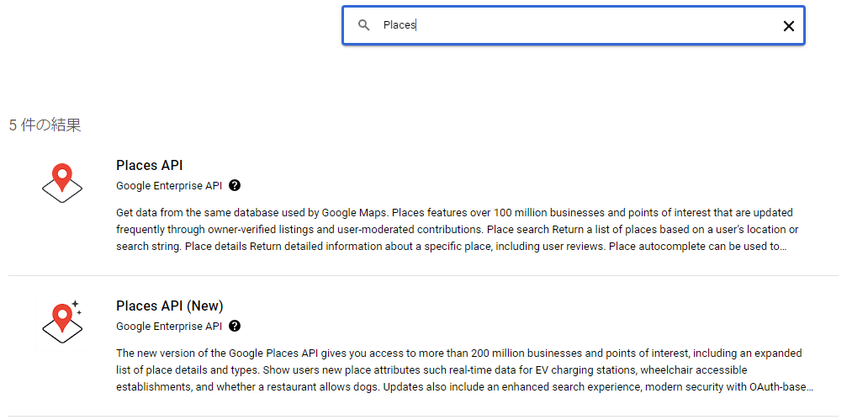
Task: Click the Places API map pin icon
Action: click(x=61, y=175)
